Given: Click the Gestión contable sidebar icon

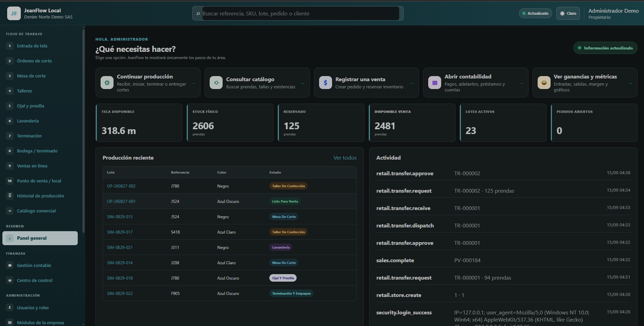Looking at the screenshot, I should click(x=10, y=265).
